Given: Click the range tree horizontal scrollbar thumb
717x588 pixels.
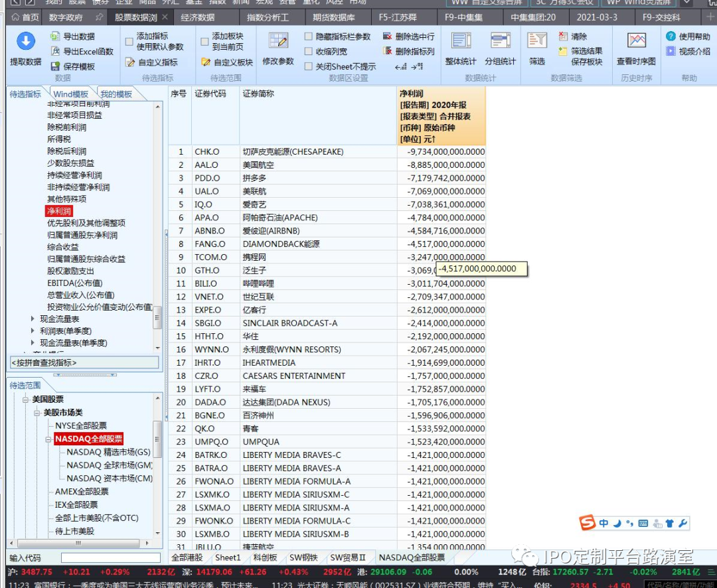Looking at the screenshot, I should 78,543.
